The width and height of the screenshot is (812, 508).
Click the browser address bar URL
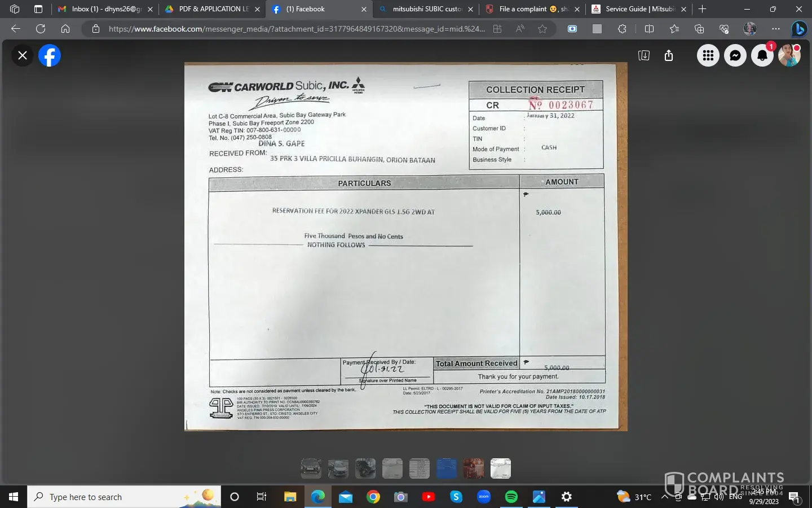click(296, 29)
